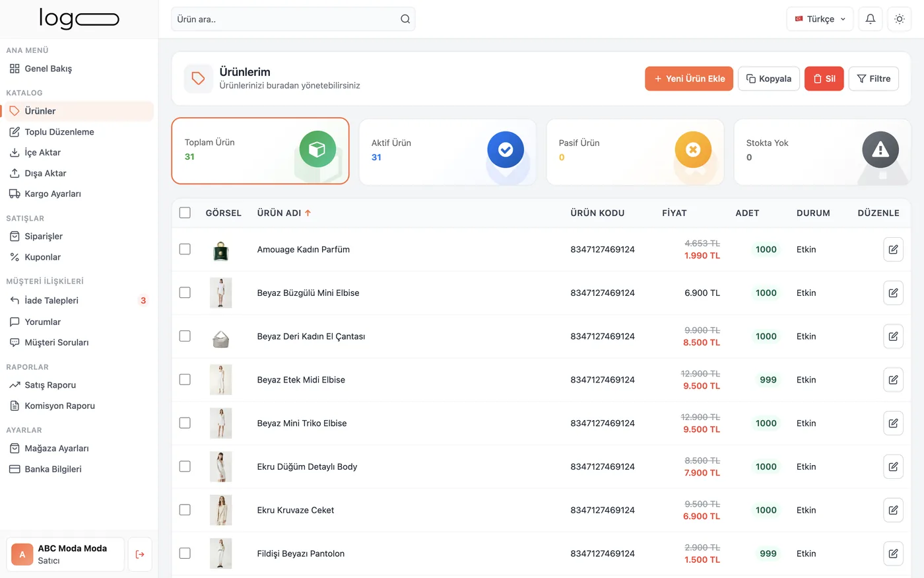Click the red Sil button
Screen dimensions: 924x578
click(x=824, y=79)
